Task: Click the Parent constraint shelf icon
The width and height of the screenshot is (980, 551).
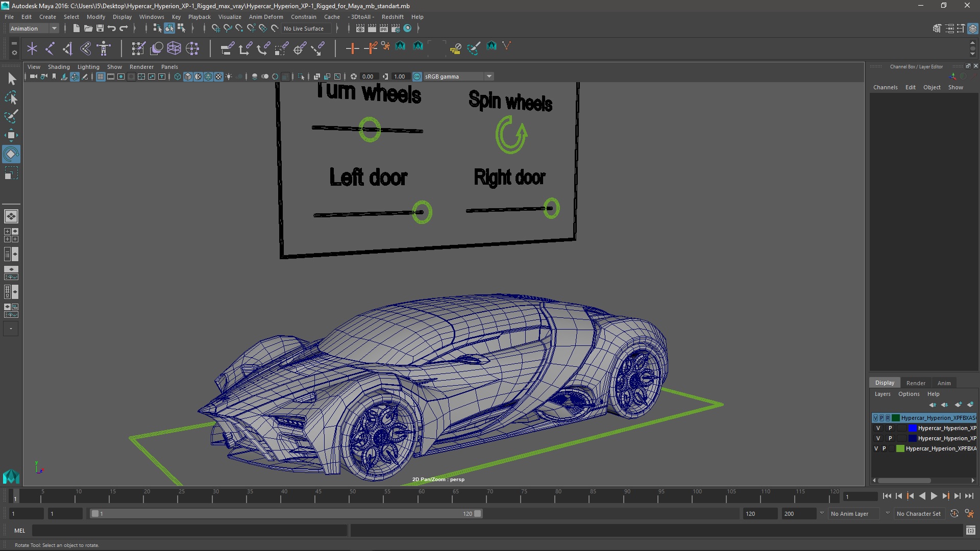Action: [227, 48]
